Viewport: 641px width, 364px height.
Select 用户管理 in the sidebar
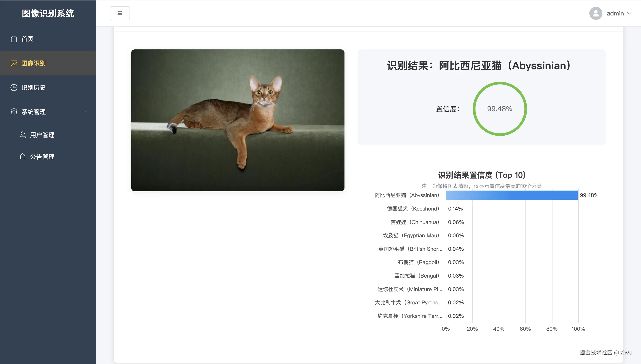click(42, 135)
